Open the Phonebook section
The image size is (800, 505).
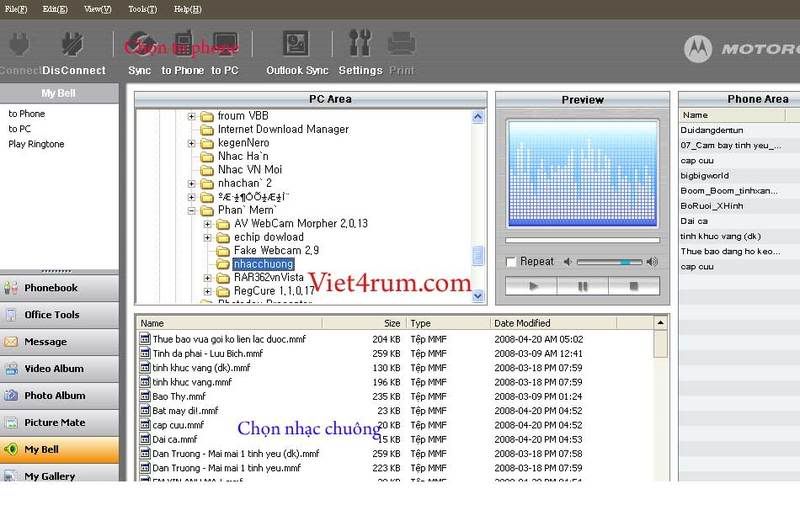(x=59, y=288)
